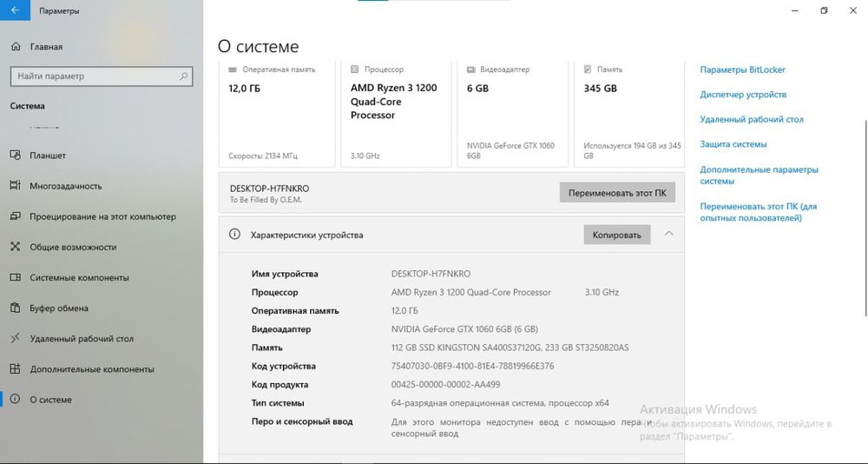Open Параметры BitLocker link
Viewport: 868px width, 464px height.
742,70
